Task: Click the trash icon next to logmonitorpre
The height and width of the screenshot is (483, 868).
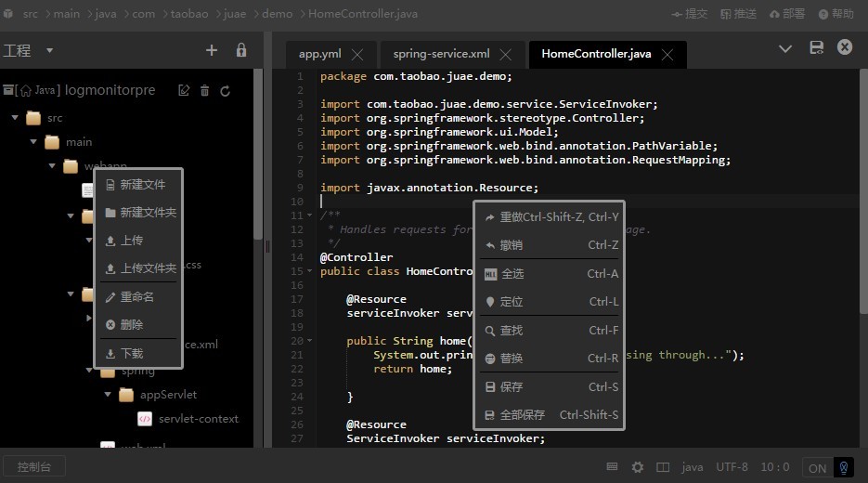Action: (205, 90)
